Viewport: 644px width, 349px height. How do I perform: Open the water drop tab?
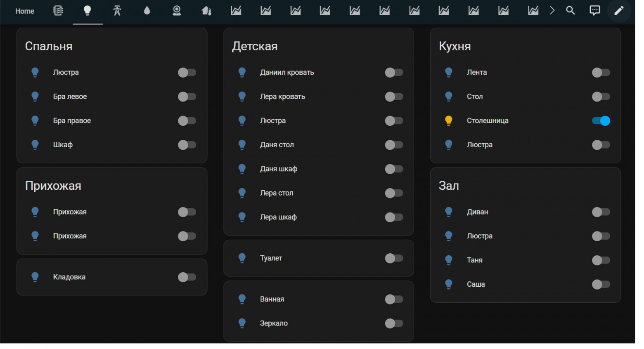pos(147,11)
